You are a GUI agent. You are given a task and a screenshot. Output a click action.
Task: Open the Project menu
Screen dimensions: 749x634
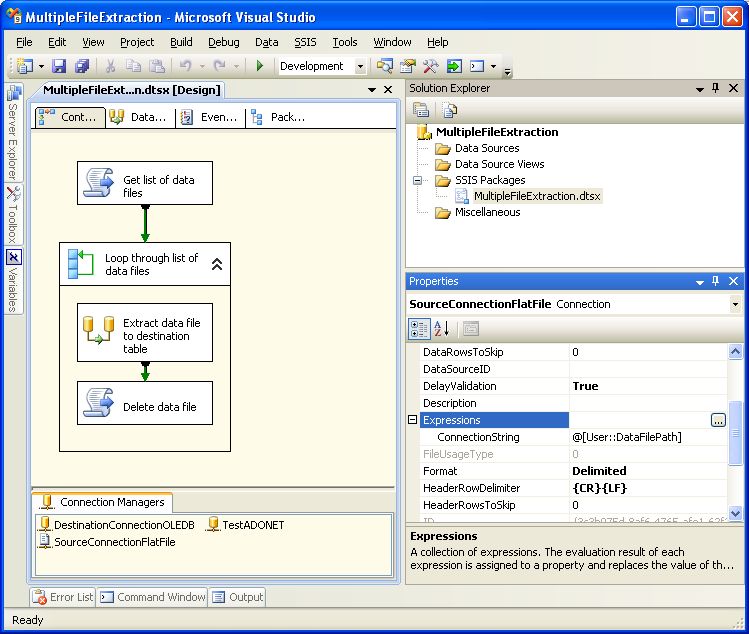pyautogui.click(x=137, y=43)
